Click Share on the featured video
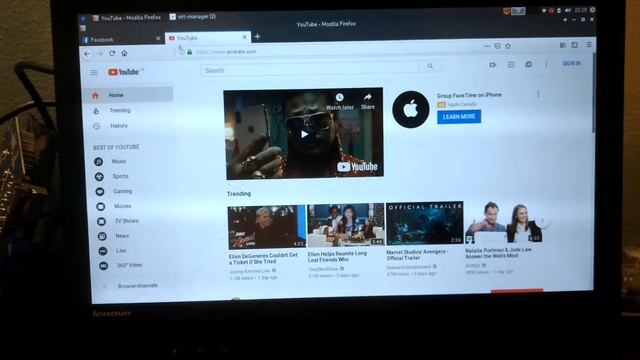The image size is (640, 360). click(x=368, y=101)
